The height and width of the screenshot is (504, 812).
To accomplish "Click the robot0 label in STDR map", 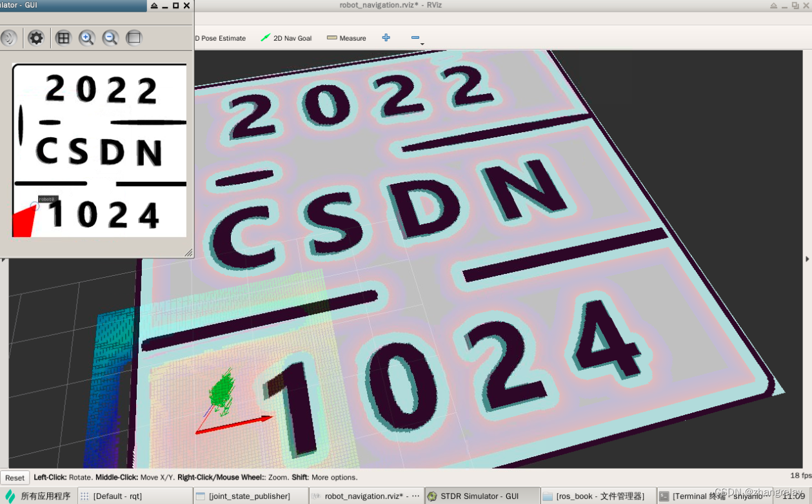I will coord(48,200).
